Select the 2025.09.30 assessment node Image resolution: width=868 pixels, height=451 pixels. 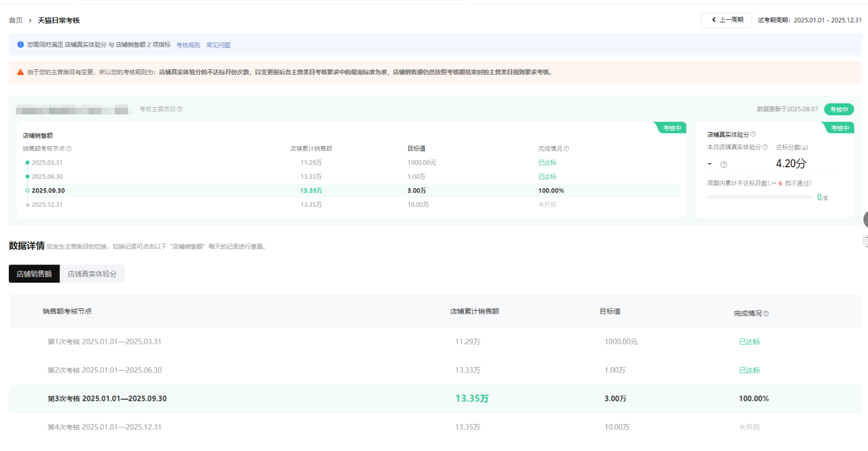pos(48,191)
